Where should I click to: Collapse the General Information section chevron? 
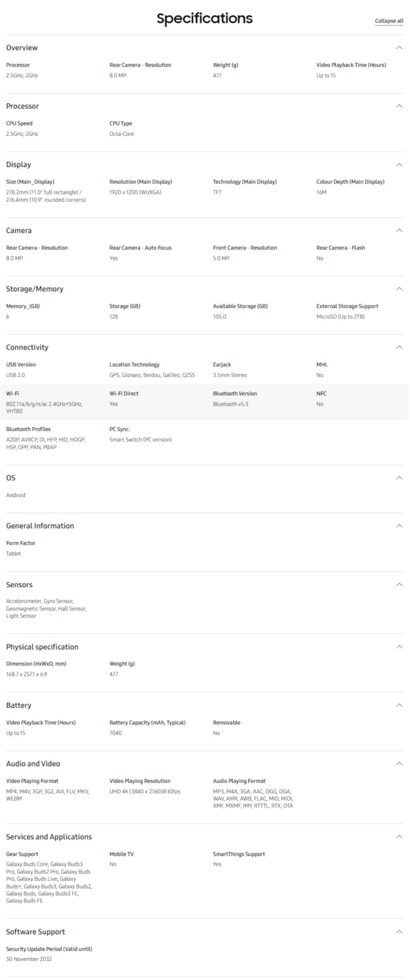point(399,526)
